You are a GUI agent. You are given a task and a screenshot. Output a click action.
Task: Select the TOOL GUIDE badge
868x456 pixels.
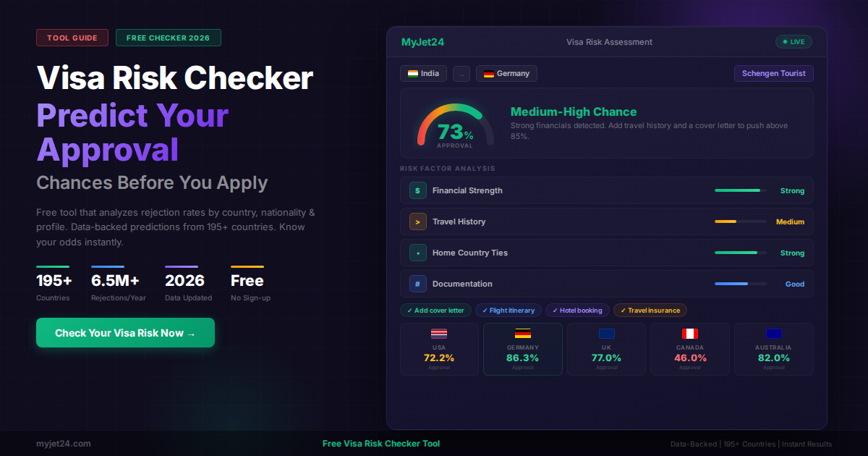72,37
